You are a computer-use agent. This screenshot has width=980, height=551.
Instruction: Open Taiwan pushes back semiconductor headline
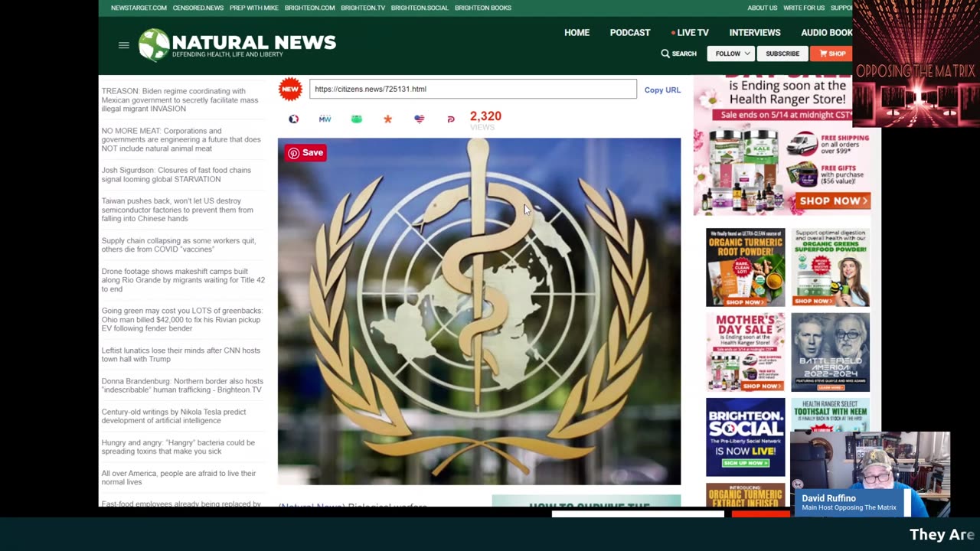(x=178, y=210)
